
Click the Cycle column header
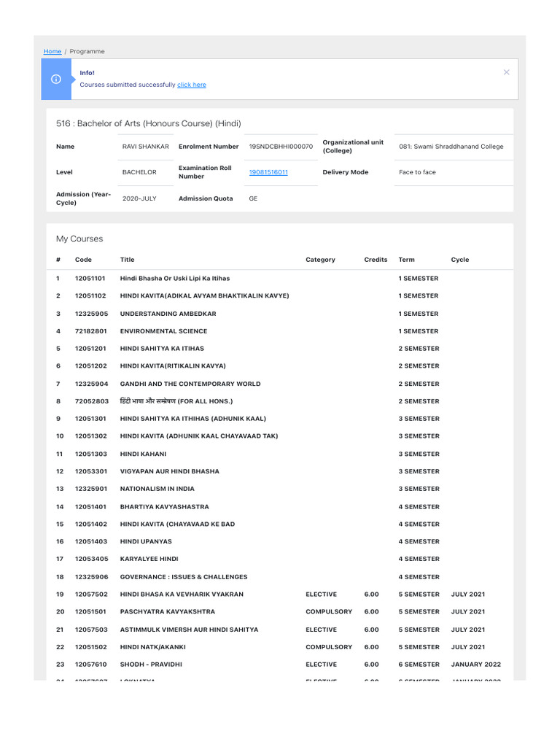click(x=460, y=260)
